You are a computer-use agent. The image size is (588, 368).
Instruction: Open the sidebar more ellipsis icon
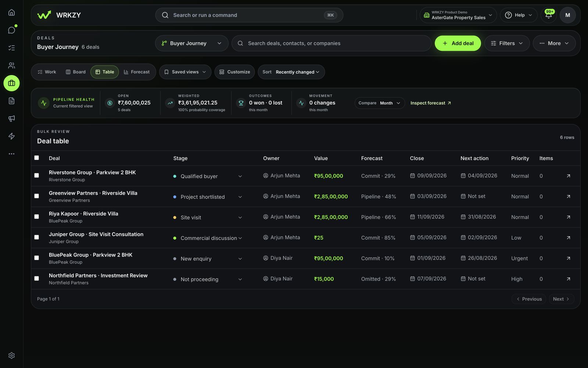(11, 154)
